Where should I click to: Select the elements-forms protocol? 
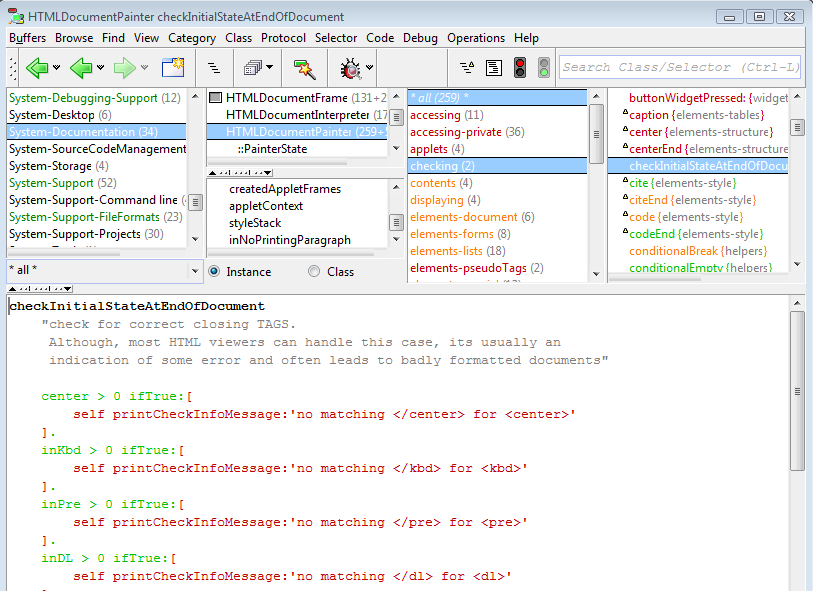pos(497,234)
